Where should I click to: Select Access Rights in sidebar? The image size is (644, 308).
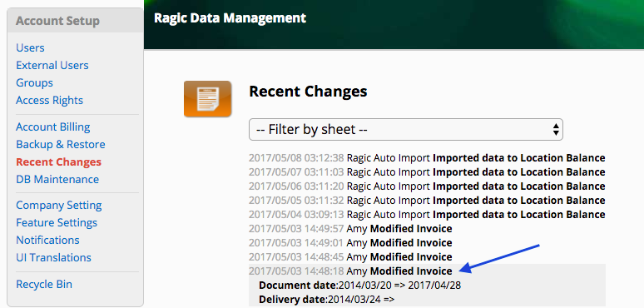[49, 100]
